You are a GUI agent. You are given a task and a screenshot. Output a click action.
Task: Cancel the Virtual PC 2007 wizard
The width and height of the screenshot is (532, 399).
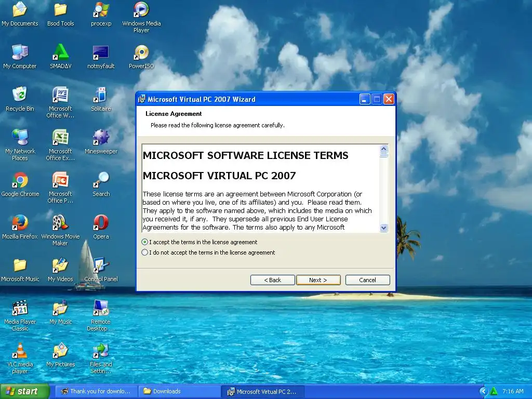point(367,280)
